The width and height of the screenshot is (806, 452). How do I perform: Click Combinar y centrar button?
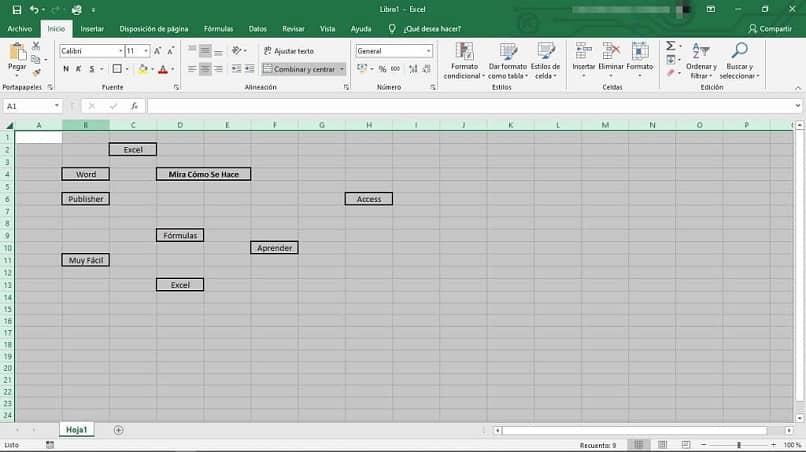click(x=300, y=69)
